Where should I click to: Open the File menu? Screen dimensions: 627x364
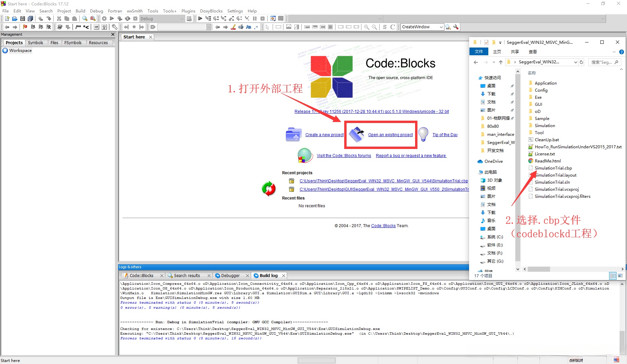click(6, 11)
